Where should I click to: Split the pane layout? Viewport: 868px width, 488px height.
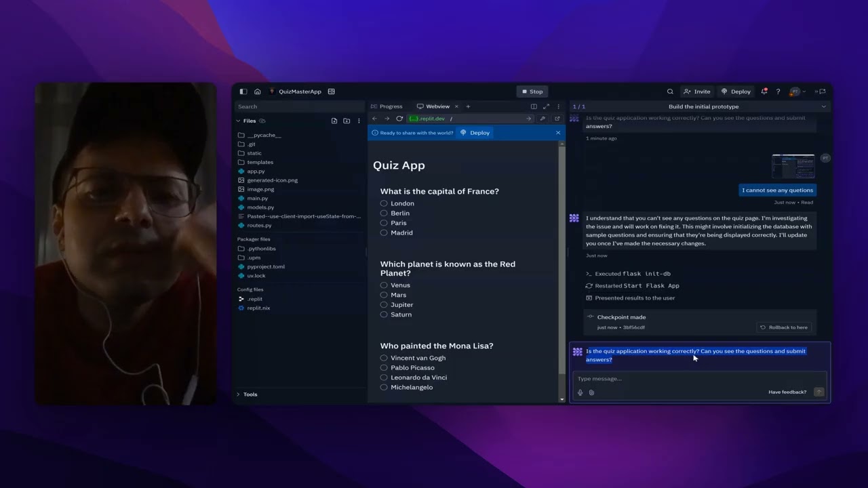(x=534, y=106)
